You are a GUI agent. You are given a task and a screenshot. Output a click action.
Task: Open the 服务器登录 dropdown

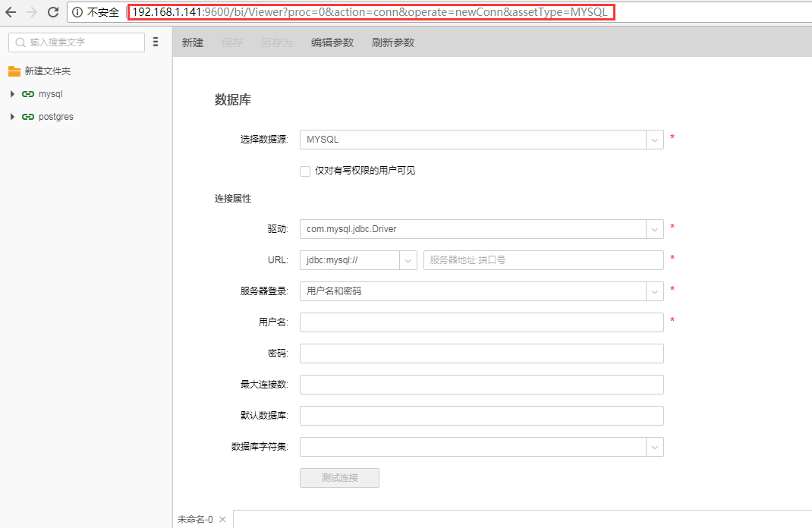(x=655, y=291)
